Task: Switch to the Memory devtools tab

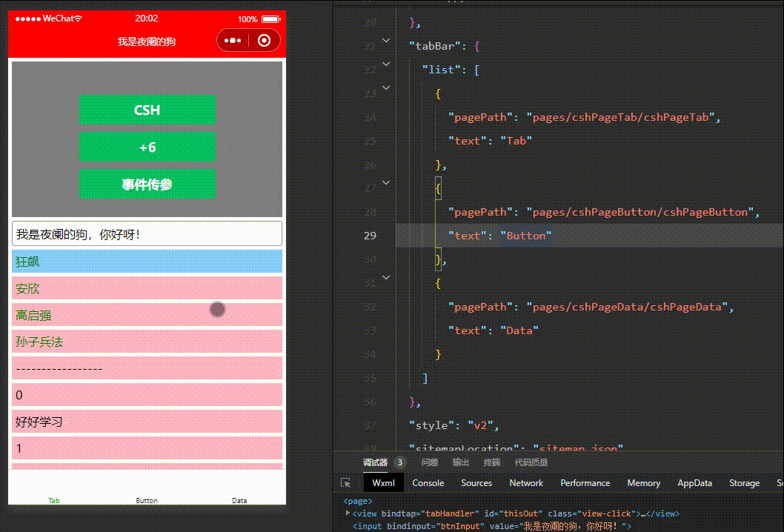Action: (643, 483)
